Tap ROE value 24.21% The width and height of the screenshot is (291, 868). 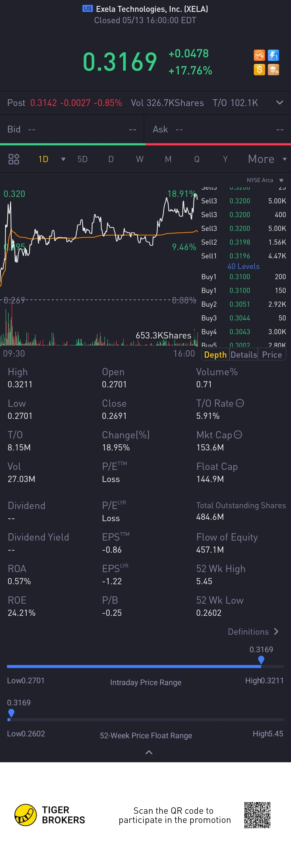(21, 613)
